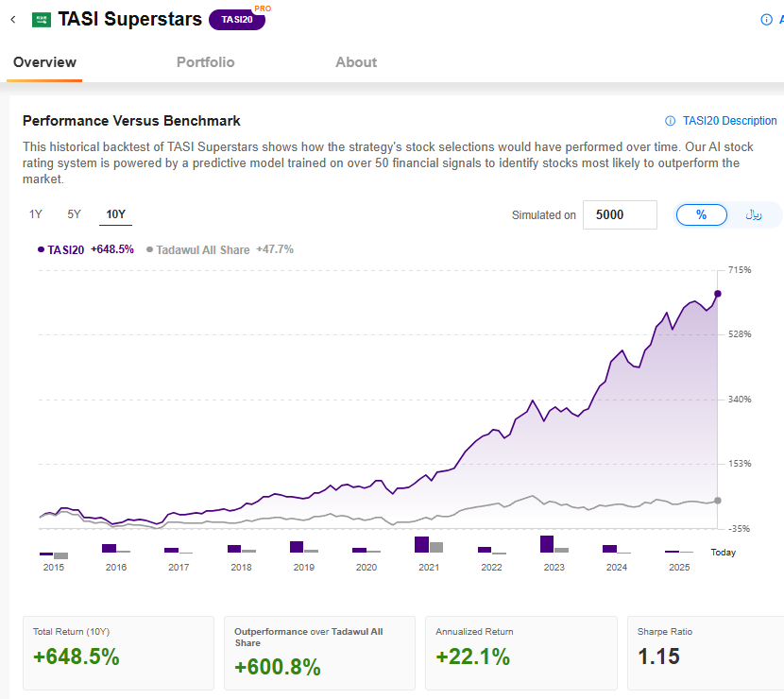Click the purple TASI20 endpoint dot on chart
This screenshot has width=784, height=699.
click(718, 294)
